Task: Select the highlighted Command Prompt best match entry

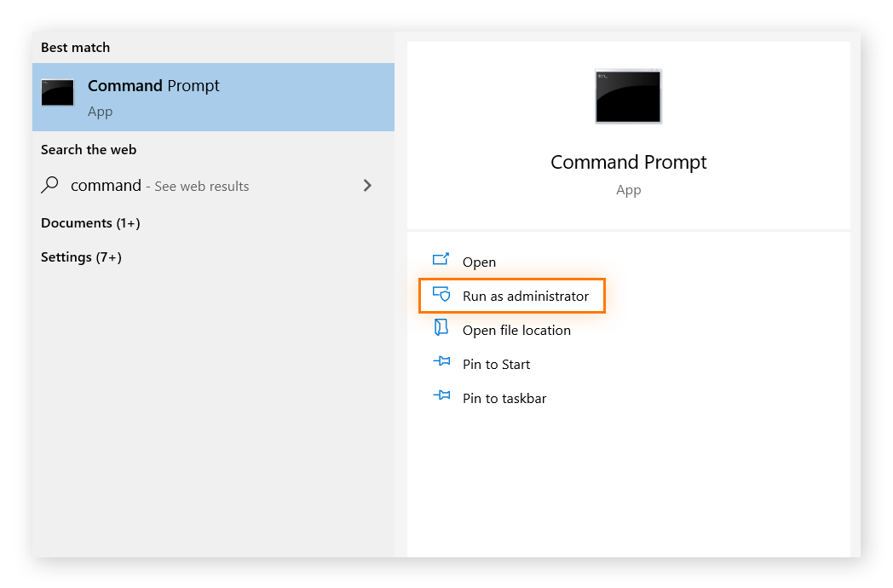Action: (213, 96)
